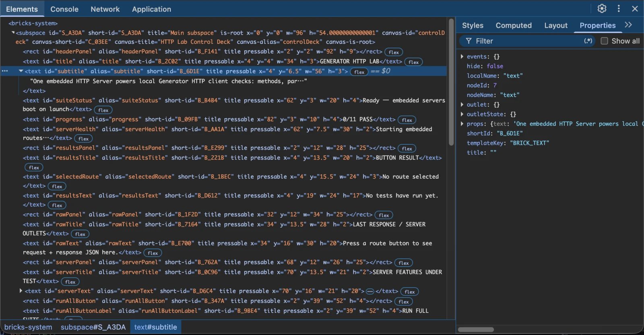644x335 pixels.
Task: Click the flex badge on resultsText row
Action: coord(57,206)
